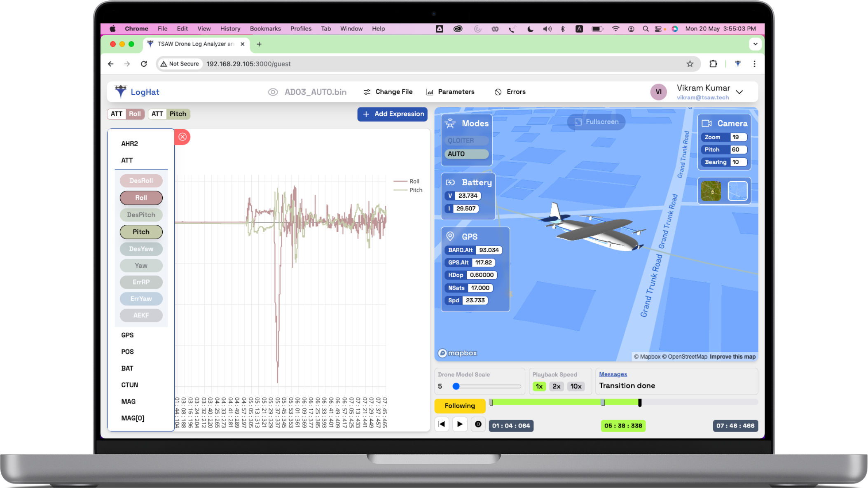Screen dimensions: 868x488
Task: Click the Fullscreen icon on the map
Action: pos(578,121)
